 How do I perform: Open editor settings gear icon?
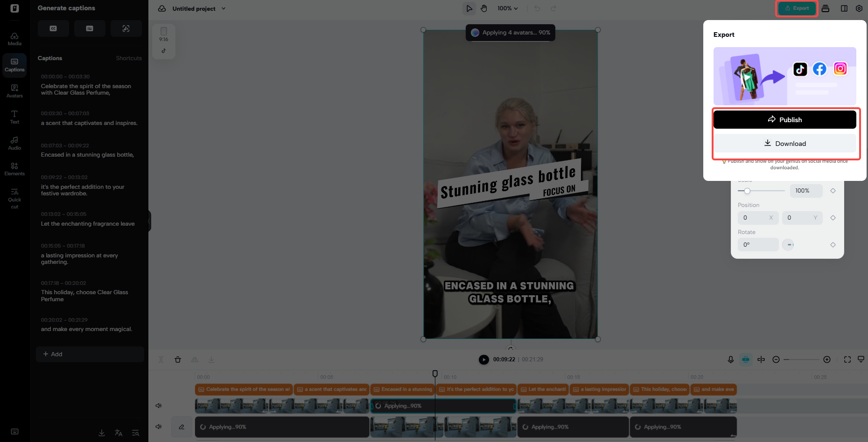(859, 8)
